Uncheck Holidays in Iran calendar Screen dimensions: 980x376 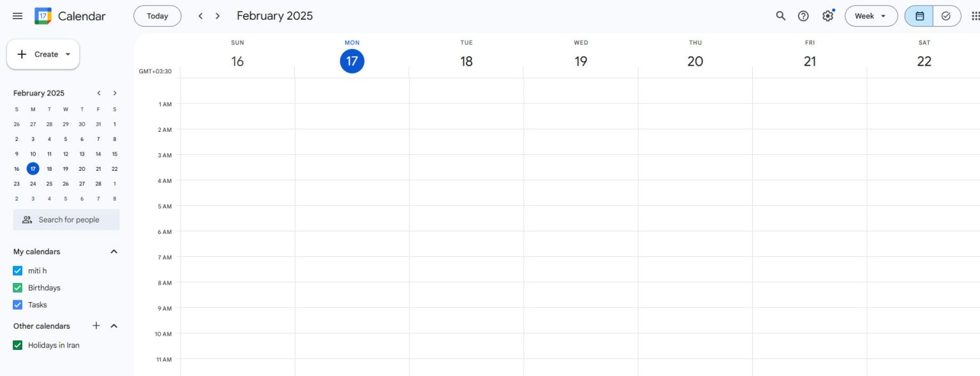(x=17, y=345)
